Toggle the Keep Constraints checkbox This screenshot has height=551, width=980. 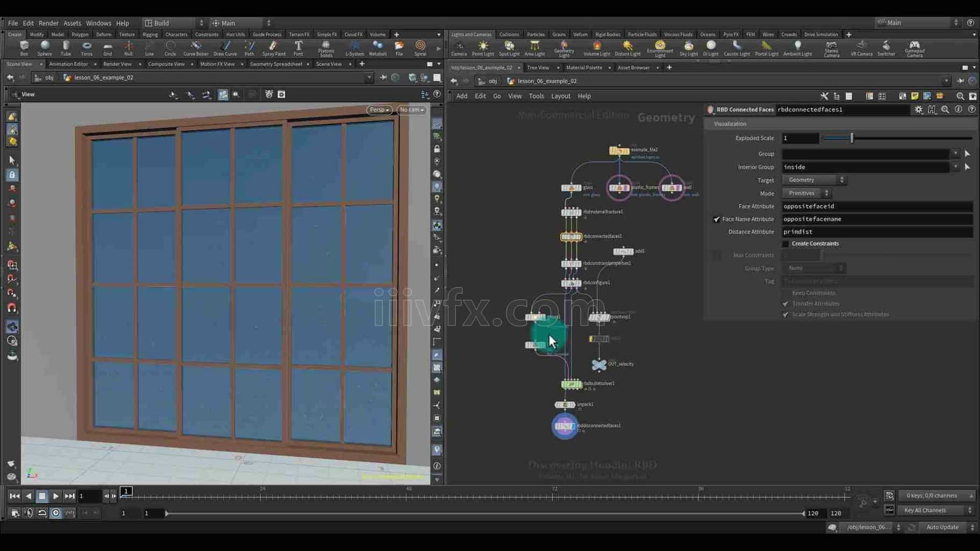click(785, 293)
